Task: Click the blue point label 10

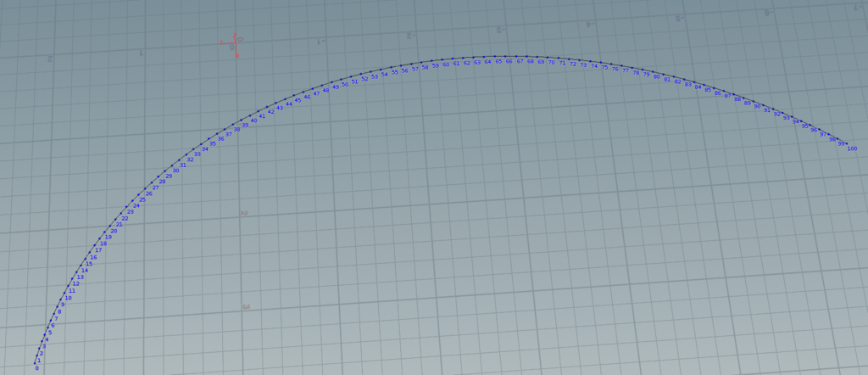Action: click(68, 298)
